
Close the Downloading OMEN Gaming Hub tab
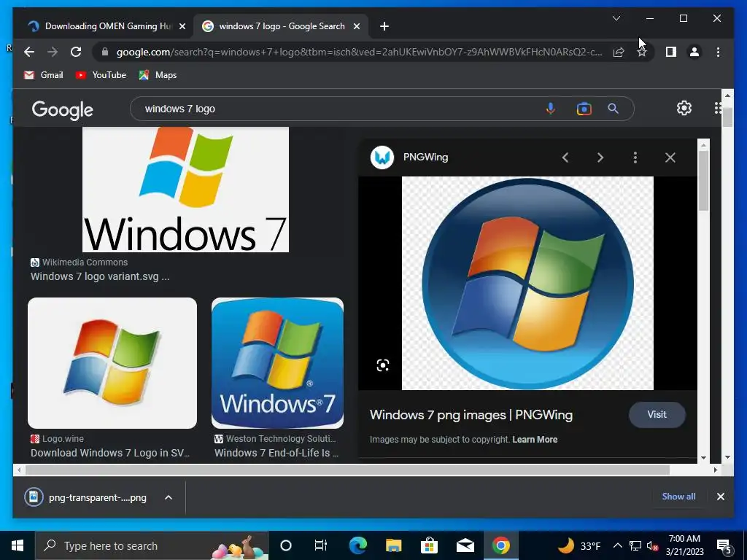[x=182, y=26]
